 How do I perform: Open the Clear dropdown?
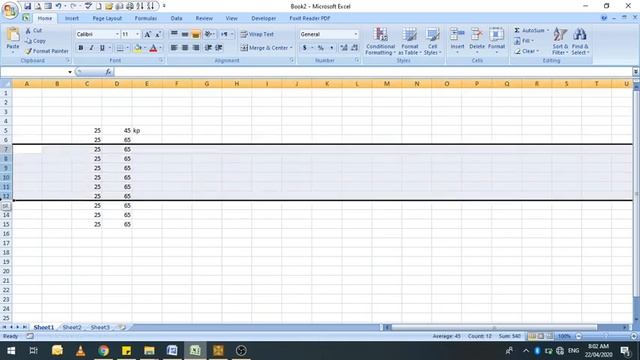pos(527,51)
